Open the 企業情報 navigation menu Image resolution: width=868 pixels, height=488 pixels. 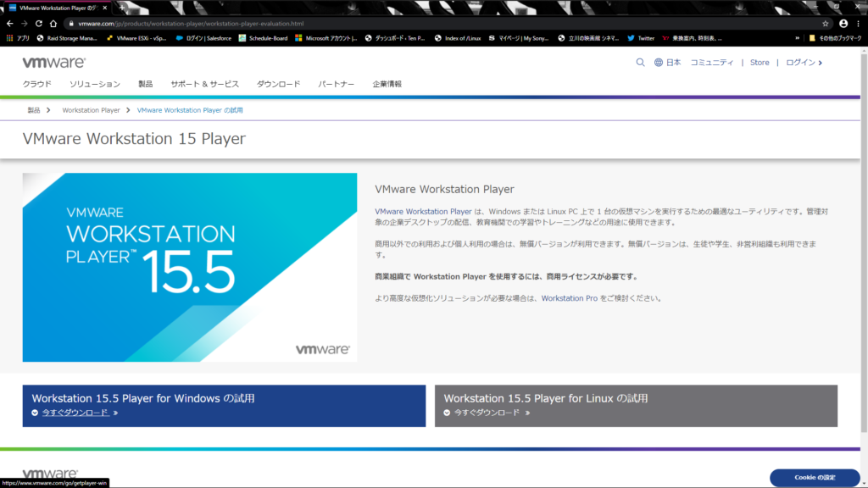click(x=387, y=84)
